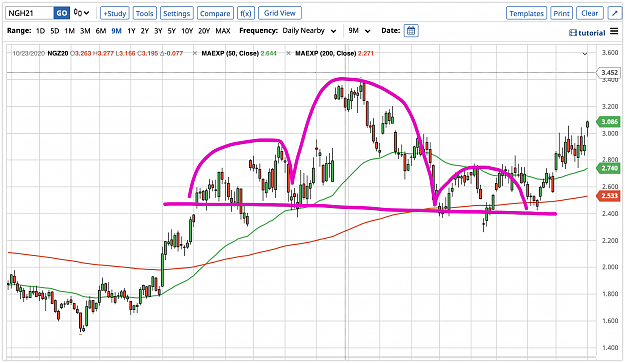Click the MAEXP (200, Close) legend label
The height and width of the screenshot is (363, 625).
(325, 53)
